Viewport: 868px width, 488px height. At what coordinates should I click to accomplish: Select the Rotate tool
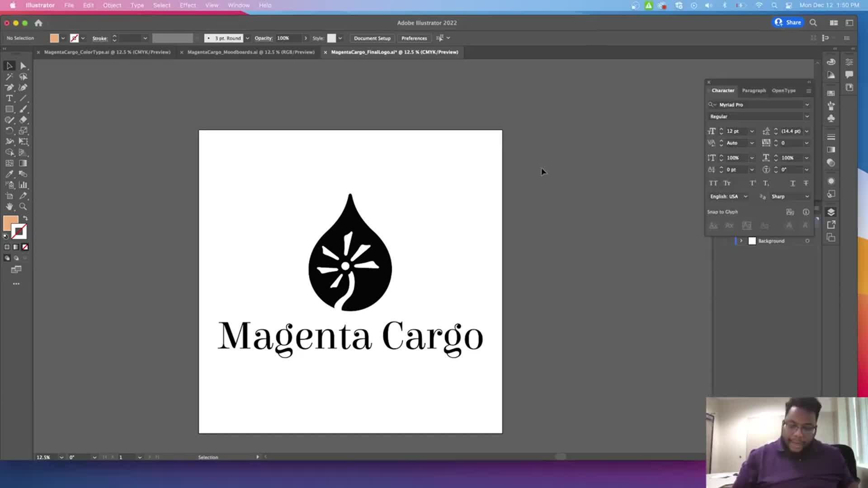tap(9, 131)
